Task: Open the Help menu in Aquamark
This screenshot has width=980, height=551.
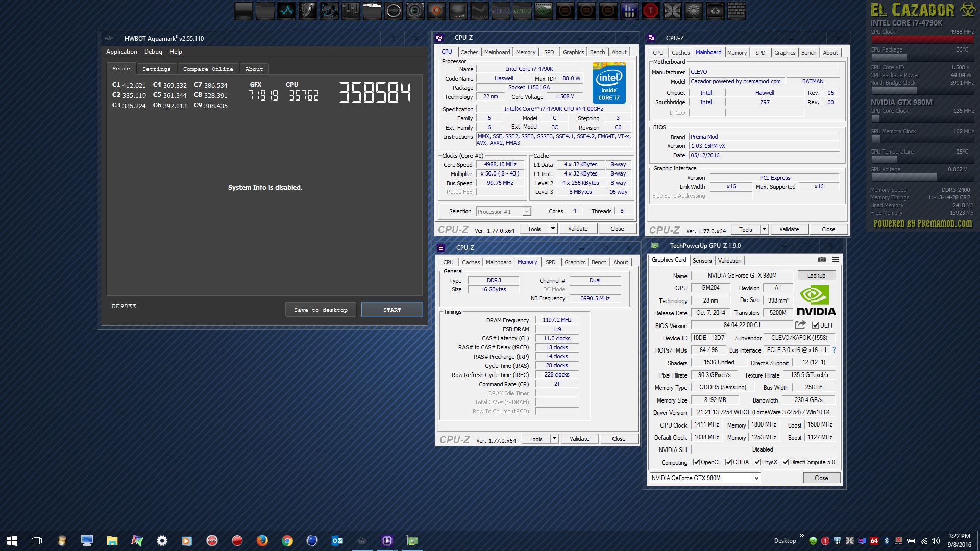Action: [176, 52]
